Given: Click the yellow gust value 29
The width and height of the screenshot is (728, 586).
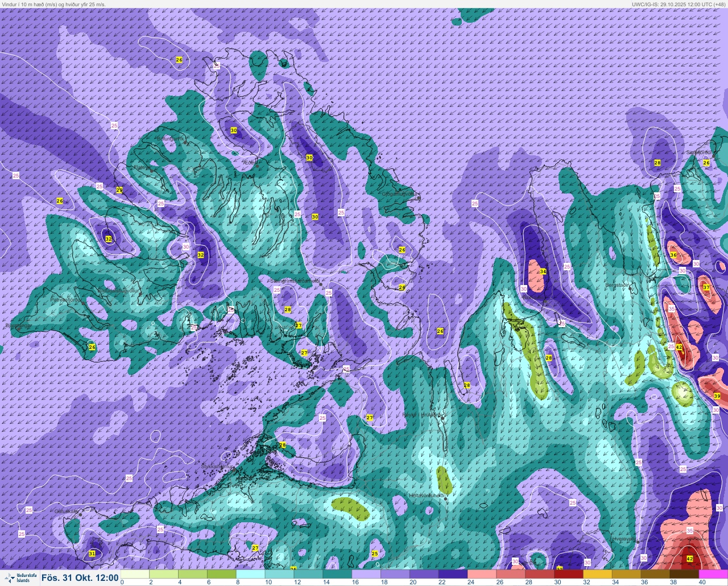Looking at the screenshot, I should coord(119,190).
